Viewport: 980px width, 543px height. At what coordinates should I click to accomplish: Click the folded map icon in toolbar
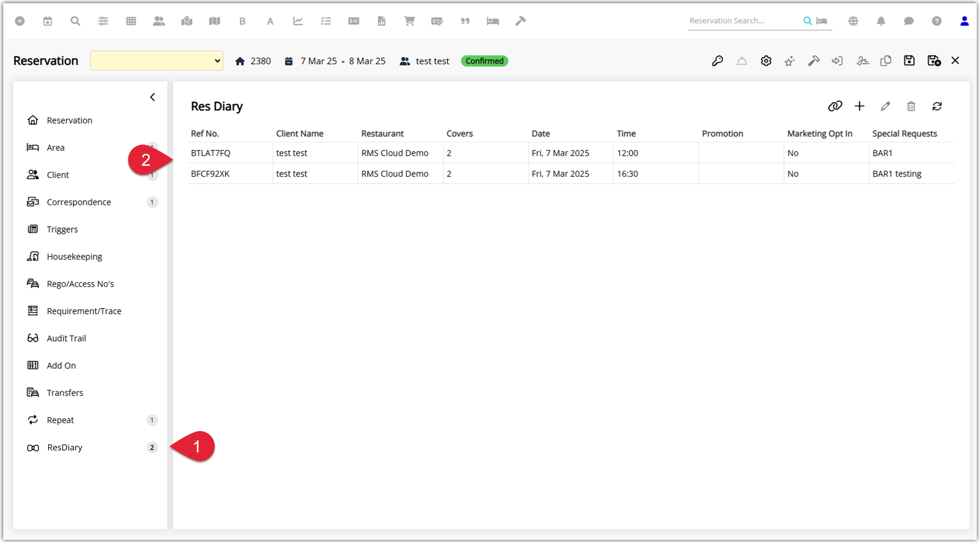tap(214, 21)
